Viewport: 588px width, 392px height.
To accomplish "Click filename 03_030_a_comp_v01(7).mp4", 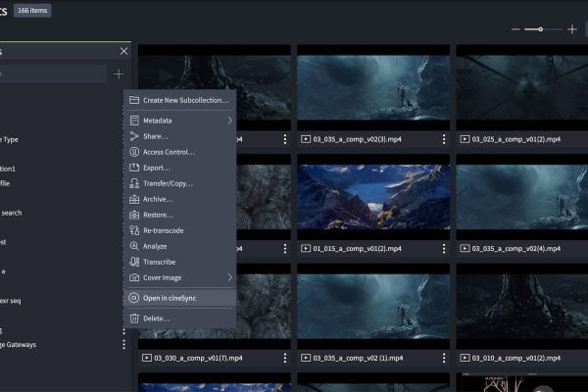I will point(198,358).
